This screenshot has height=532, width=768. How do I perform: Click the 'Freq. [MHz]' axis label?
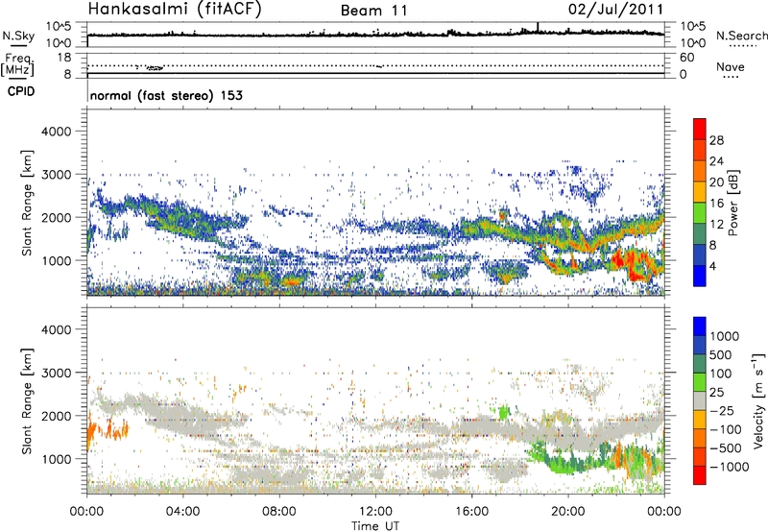point(18,64)
